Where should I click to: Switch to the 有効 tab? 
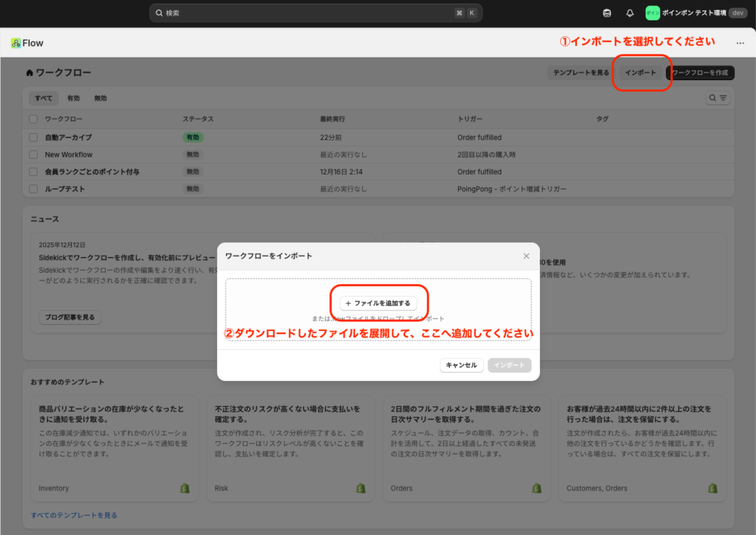tap(73, 98)
